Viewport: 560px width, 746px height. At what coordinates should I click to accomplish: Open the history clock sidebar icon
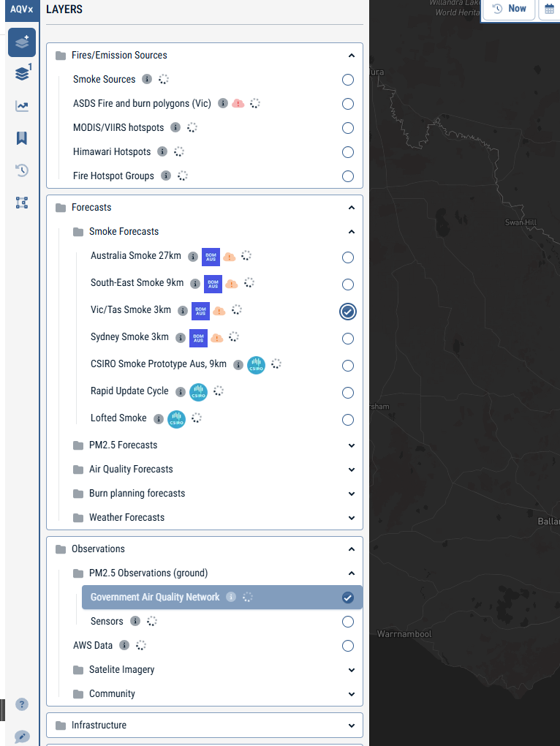click(x=22, y=170)
